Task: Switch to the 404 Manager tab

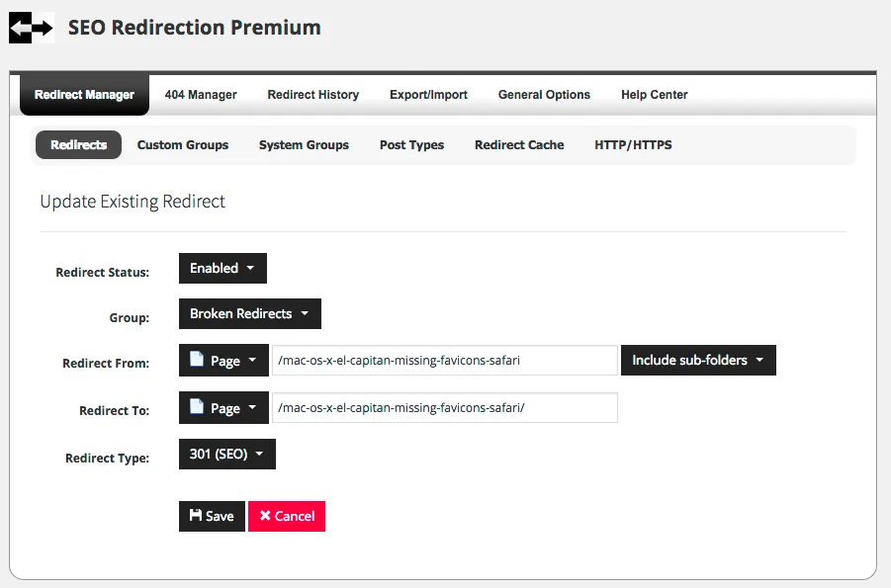Action: pos(201,95)
